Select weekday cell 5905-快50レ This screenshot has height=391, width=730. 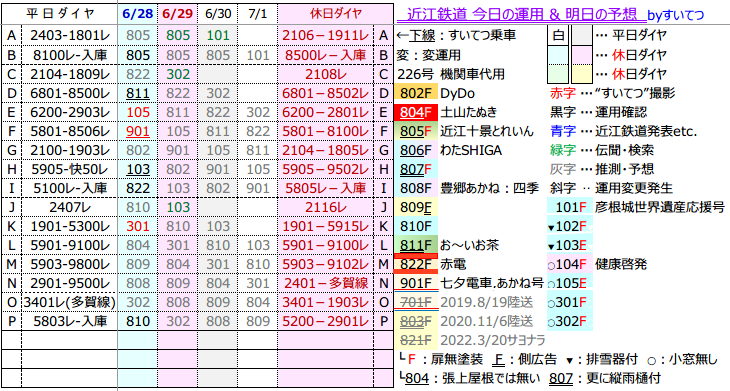(x=69, y=169)
